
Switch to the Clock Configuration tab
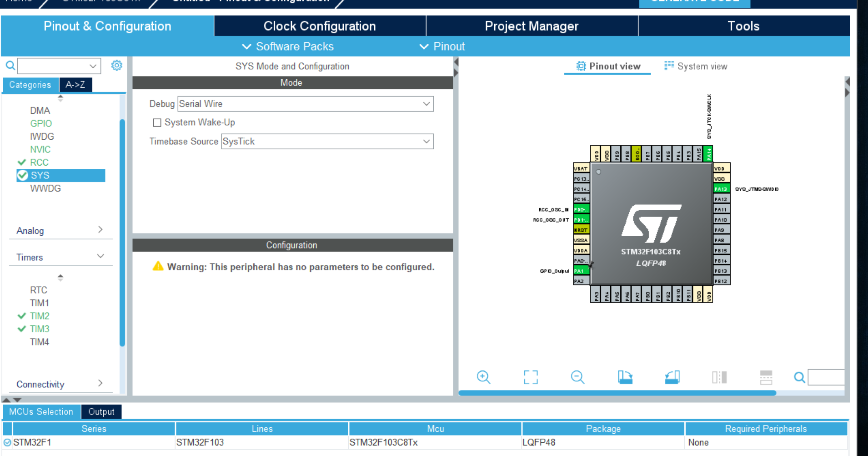(x=320, y=26)
